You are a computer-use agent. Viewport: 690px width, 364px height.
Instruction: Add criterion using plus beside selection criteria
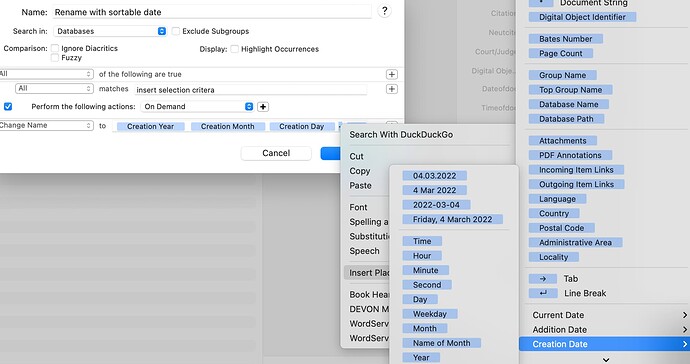pos(392,89)
